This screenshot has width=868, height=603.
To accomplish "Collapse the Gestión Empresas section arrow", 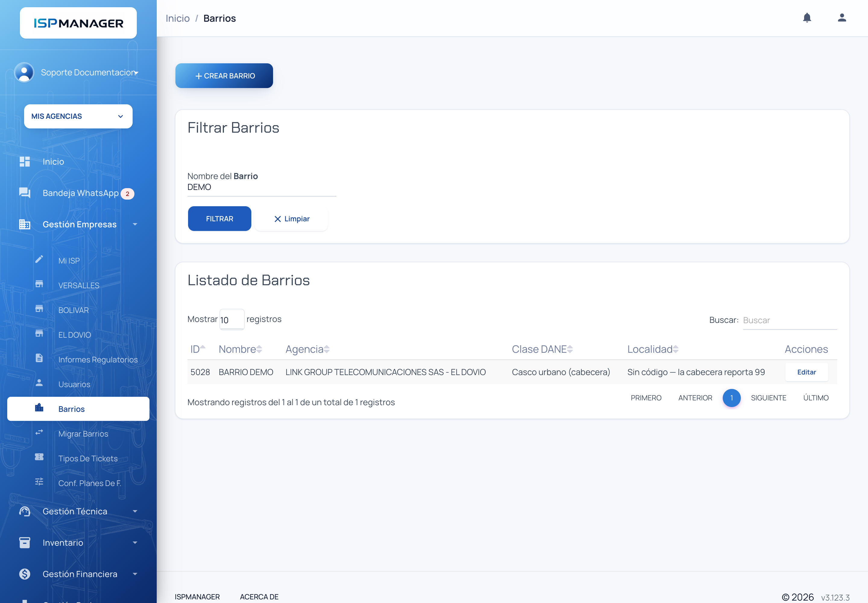I will 135,224.
